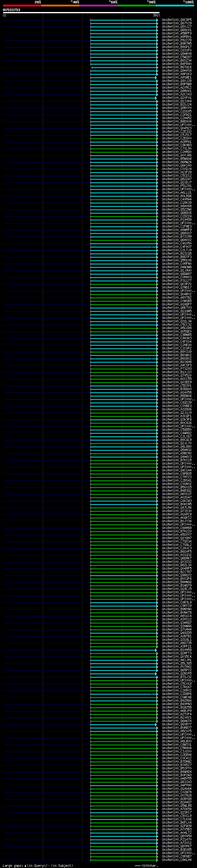
Task: Click the Large gaps legend text
Action: pos(38,865)
